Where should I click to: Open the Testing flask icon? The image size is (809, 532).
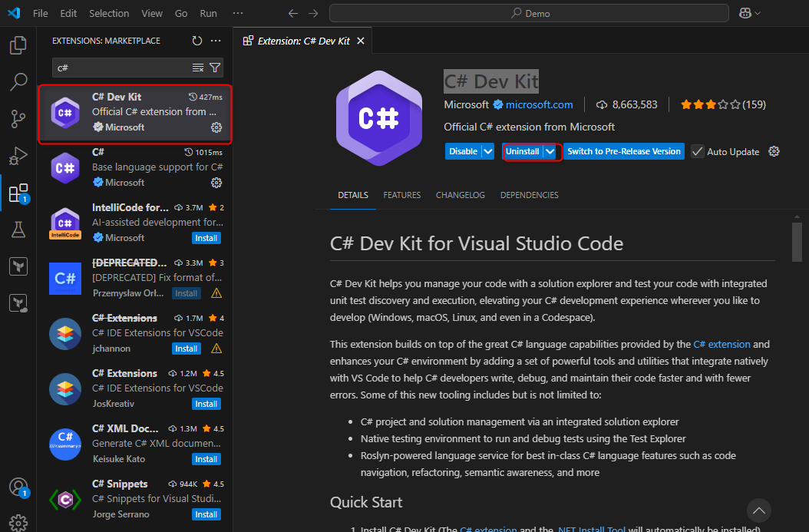tap(18, 230)
